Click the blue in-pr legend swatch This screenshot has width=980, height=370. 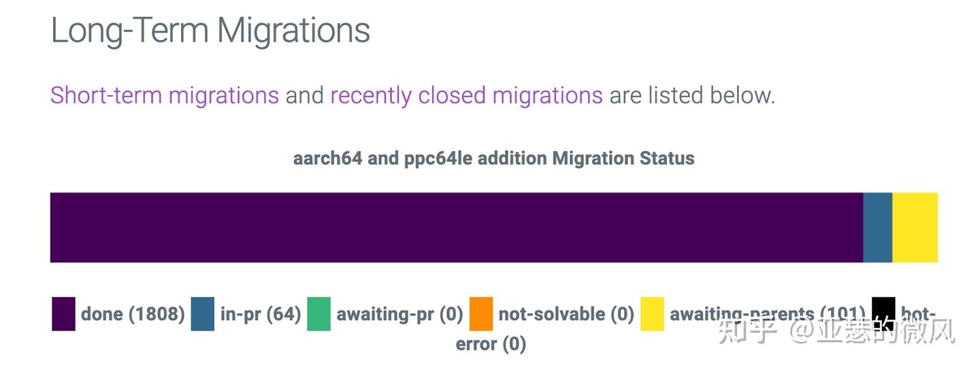pos(203,314)
